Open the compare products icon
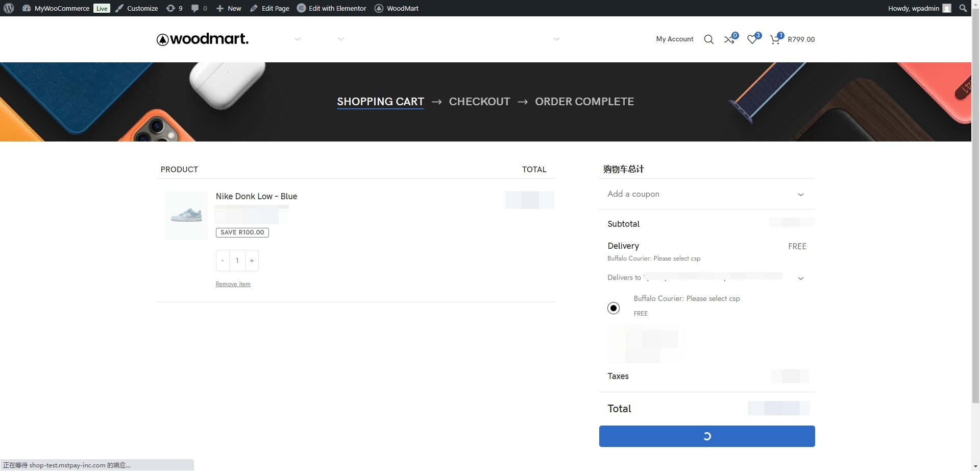980x471 pixels. pyautogui.click(x=730, y=39)
